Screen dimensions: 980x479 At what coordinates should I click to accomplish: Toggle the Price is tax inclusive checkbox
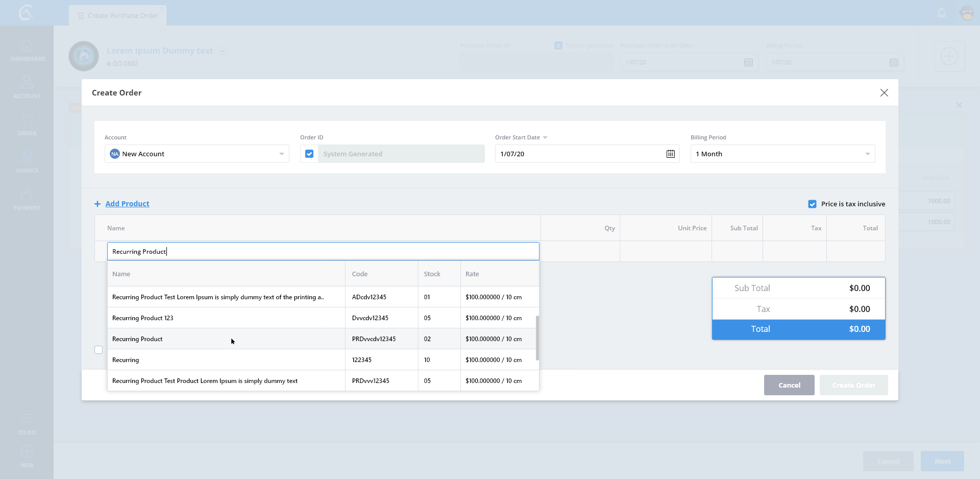[x=812, y=204]
